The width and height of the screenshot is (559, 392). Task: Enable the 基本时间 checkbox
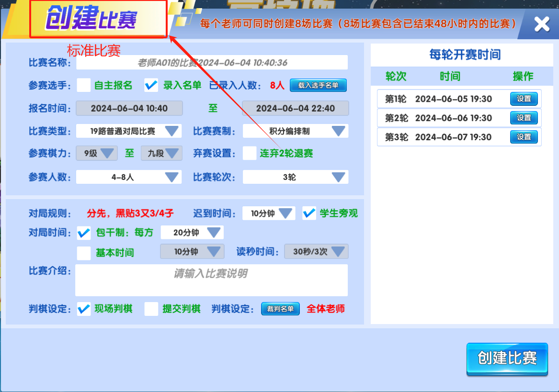point(84,253)
